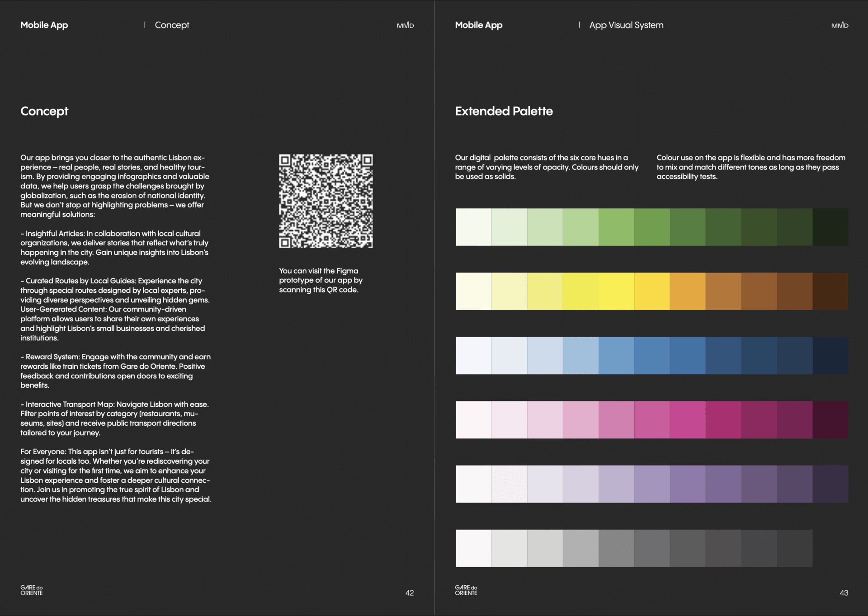Screen dimensions: 868x616
Task: Click the Mobile App title on left page
Action: 44,25
